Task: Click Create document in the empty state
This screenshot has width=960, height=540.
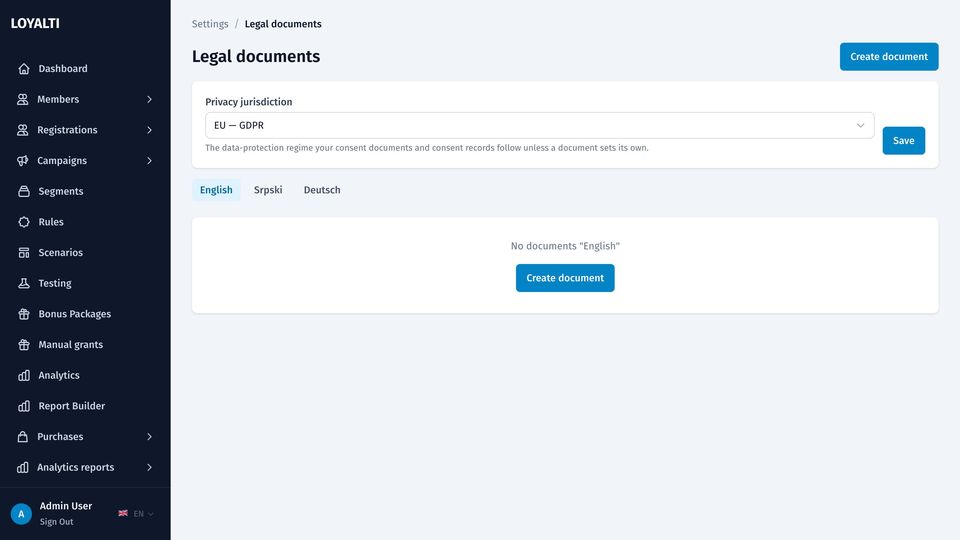Action: pos(565,278)
